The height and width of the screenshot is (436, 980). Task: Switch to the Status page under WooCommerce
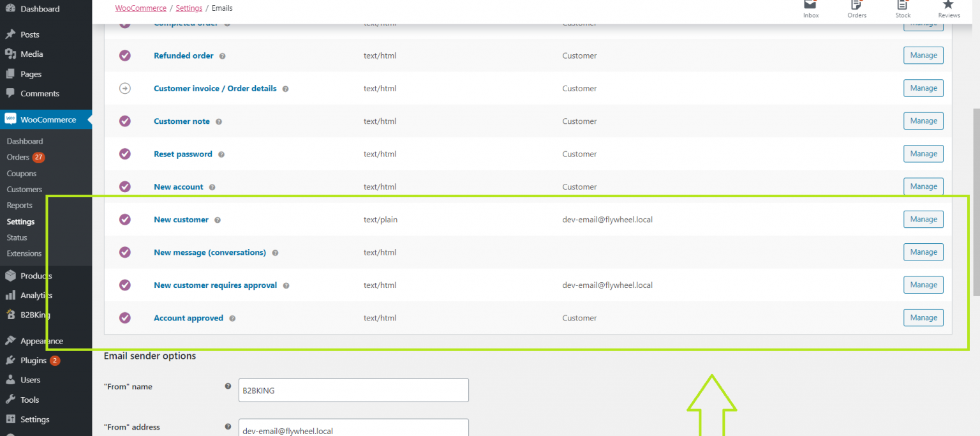pyautogui.click(x=17, y=237)
